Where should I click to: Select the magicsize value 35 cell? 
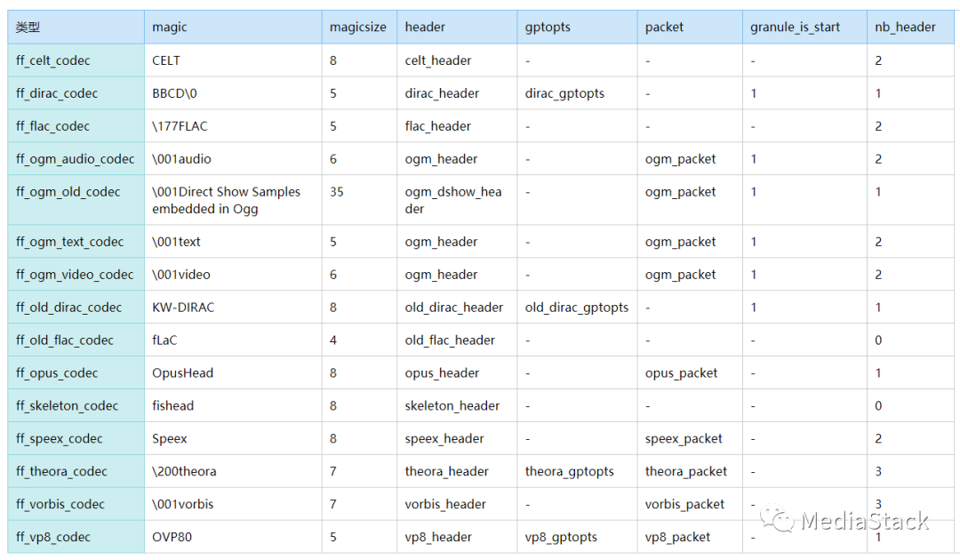[x=337, y=191]
